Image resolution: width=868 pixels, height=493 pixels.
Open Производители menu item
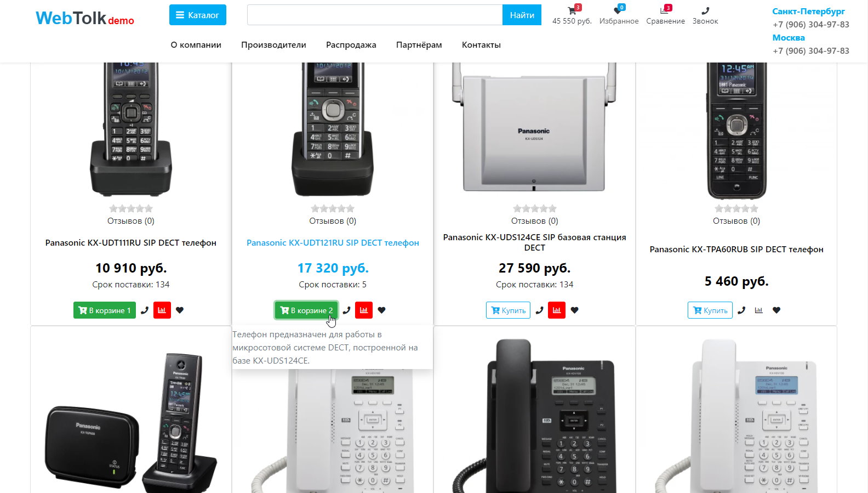pos(273,45)
